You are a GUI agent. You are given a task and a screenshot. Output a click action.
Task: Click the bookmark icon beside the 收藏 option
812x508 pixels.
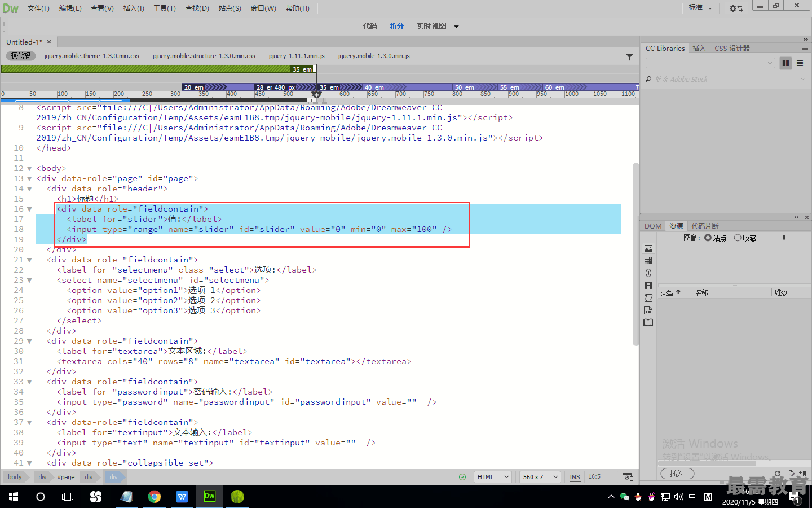784,238
